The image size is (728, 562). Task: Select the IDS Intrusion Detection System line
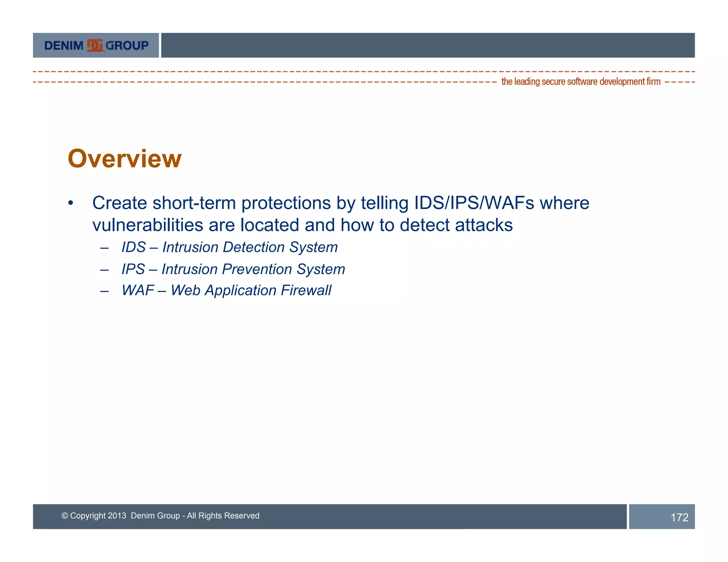pos(229,247)
